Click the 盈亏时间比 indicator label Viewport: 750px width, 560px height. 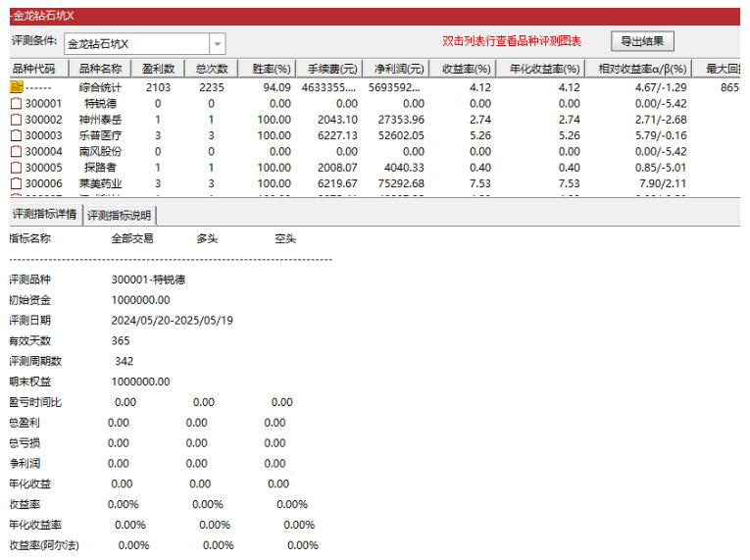coord(35,402)
